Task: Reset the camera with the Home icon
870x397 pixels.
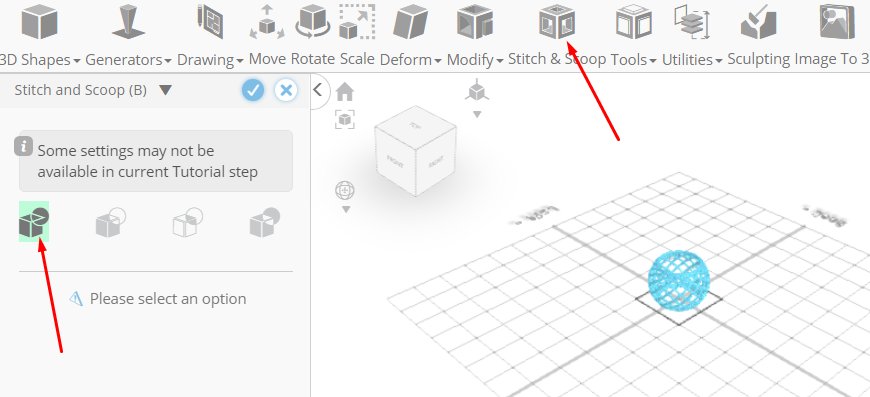Action: pyautogui.click(x=345, y=92)
